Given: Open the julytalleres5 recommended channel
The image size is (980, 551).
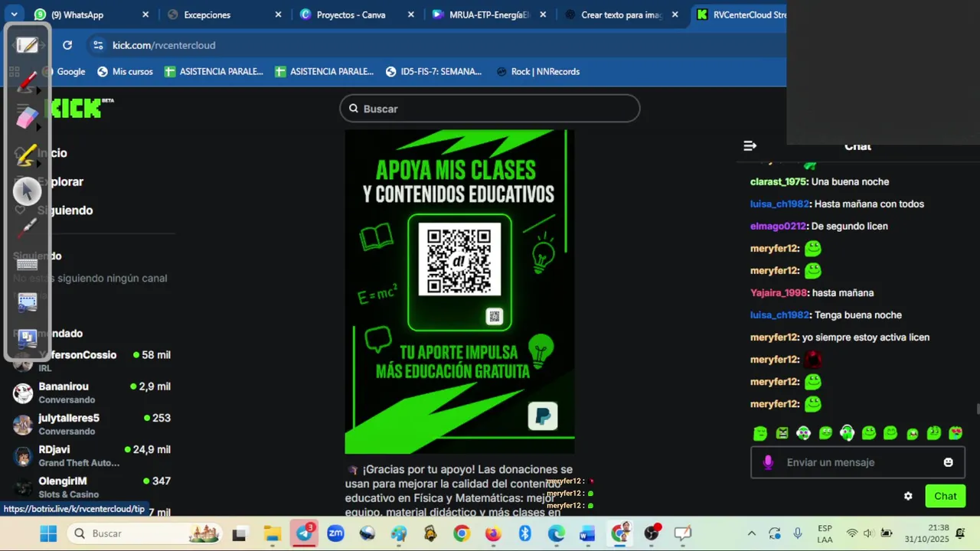Looking at the screenshot, I should [x=92, y=424].
